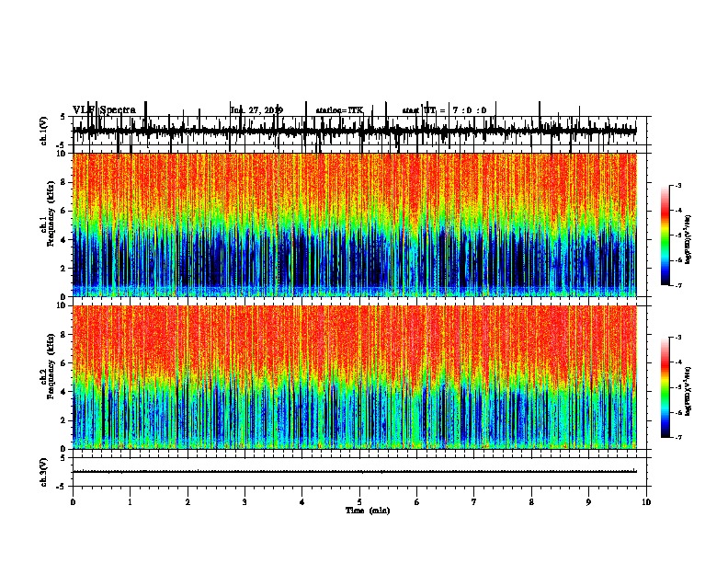Click the date label 'Jul. 27, 2019'
This screenshot has width=728, height=563.
tap(256, 110)
